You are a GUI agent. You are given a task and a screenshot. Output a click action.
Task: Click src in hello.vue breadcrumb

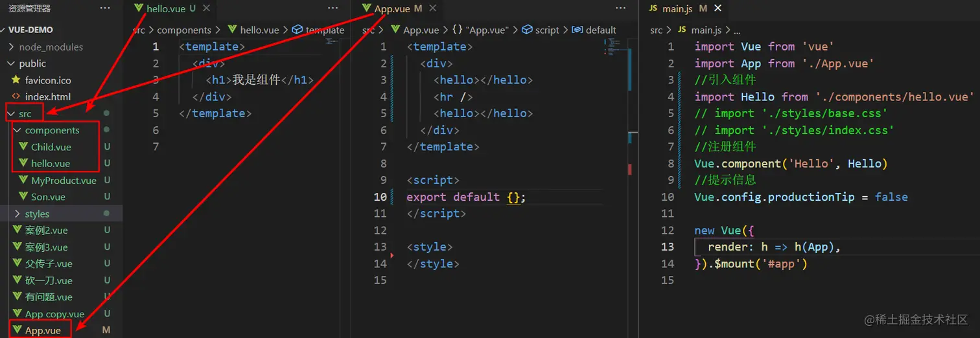[139, 30]
